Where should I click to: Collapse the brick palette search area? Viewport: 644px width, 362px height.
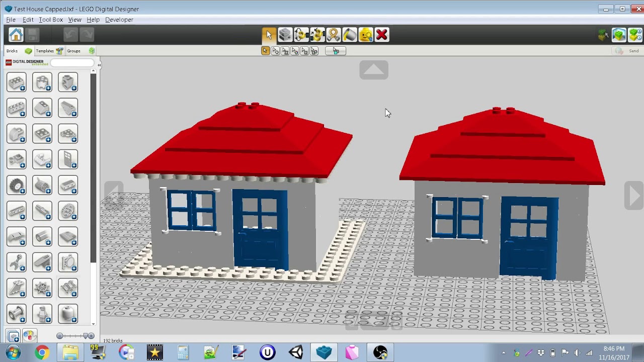[x=99, y=65]
